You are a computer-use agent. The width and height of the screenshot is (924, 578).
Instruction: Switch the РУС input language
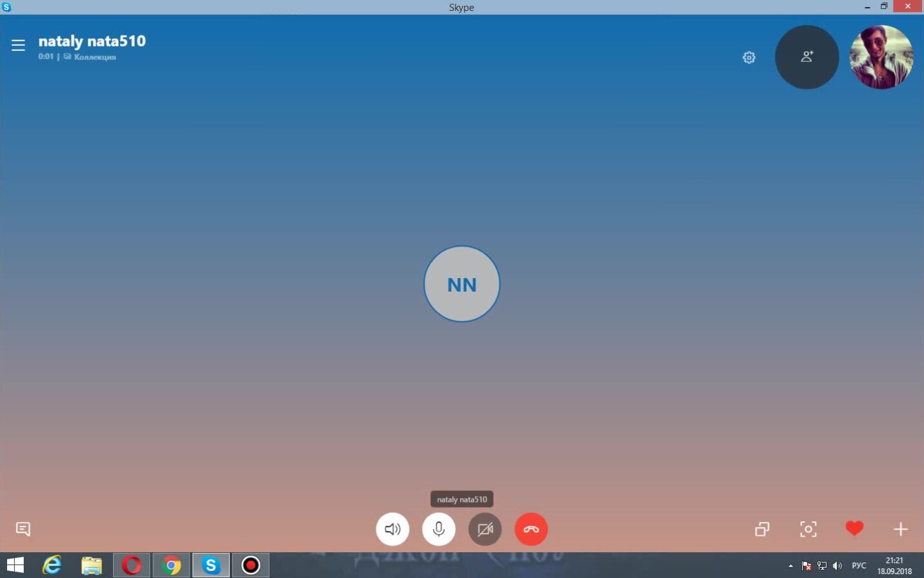coord(858,566)
